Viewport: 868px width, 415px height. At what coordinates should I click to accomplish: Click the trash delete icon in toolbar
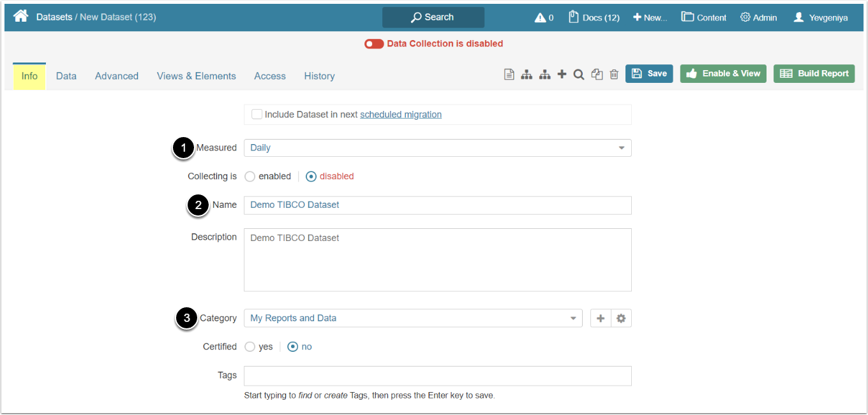(x=614, y=75)
